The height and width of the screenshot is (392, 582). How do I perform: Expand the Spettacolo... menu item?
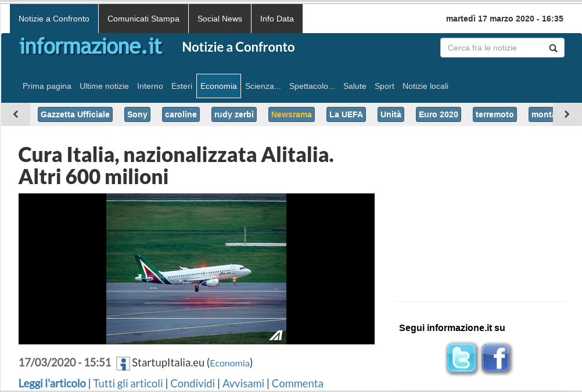[x=312, y=86]
